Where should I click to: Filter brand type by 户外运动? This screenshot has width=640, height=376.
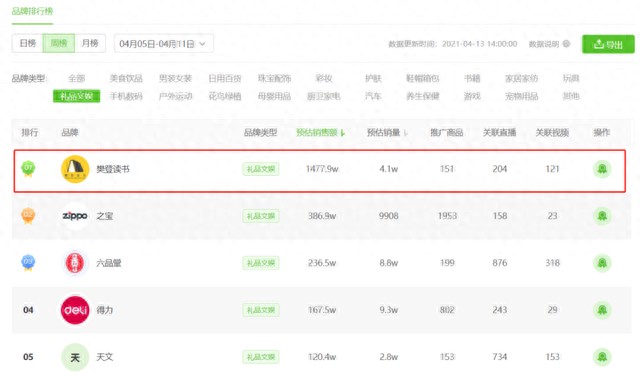coord(175,96)
